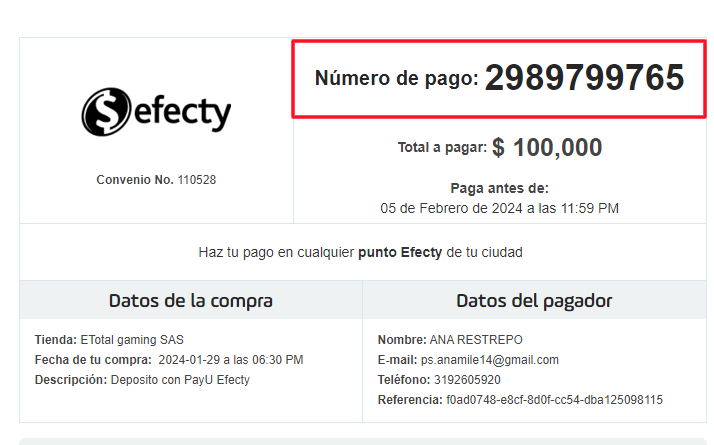Select phone number 3192605920
Screen dimensions: 714x445
tap(467, 380)
